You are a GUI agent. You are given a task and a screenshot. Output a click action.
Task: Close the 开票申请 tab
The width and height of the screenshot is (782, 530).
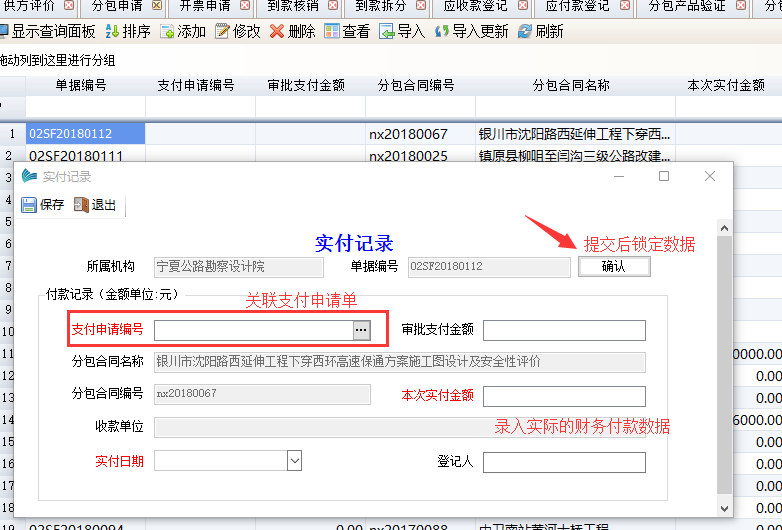[244, 5]
